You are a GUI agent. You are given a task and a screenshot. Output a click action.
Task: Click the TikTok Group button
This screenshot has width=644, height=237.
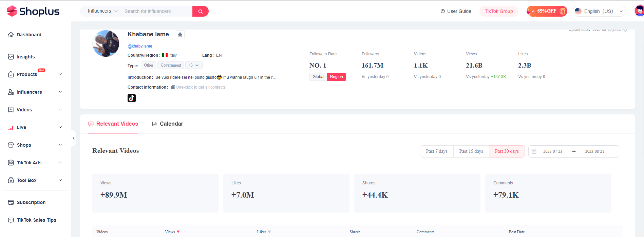coord(499,11)
